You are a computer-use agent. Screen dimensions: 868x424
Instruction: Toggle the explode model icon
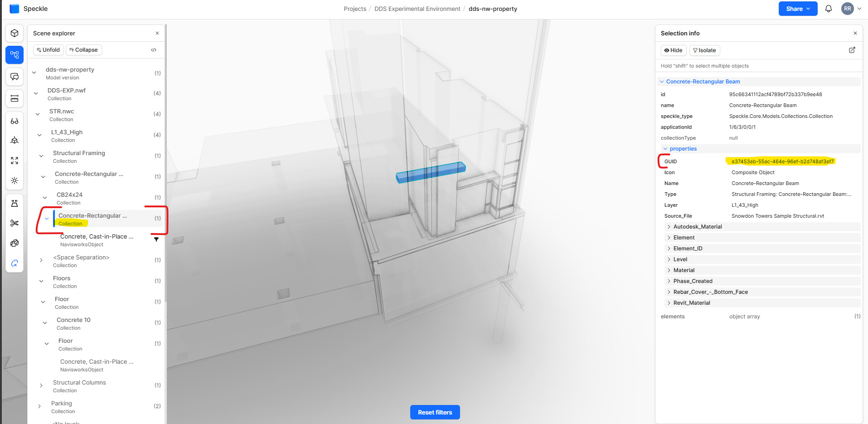[x=15, y=243]
